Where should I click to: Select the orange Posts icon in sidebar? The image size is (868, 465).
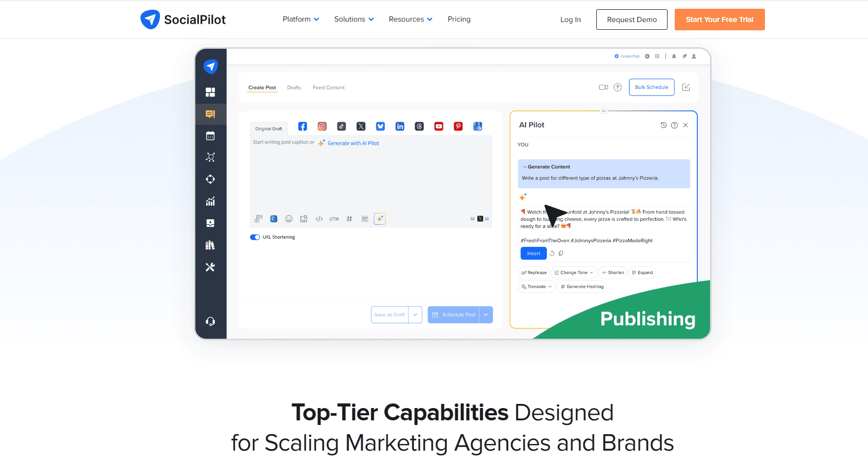pos(210,114)
